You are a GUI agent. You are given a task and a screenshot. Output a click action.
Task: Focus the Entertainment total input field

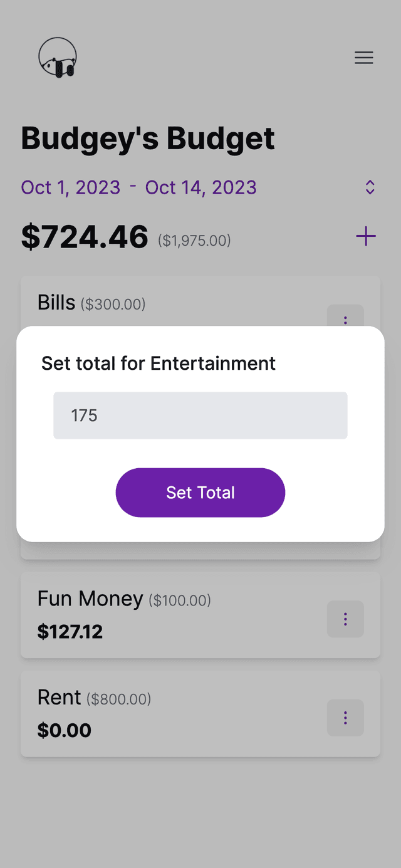pyautogui.click(x=200, y=416)
